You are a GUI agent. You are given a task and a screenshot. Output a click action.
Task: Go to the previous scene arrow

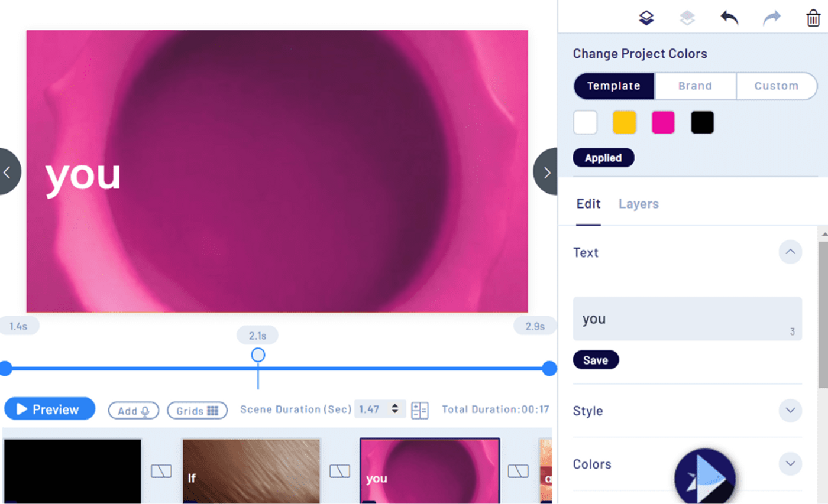point(8,172)
